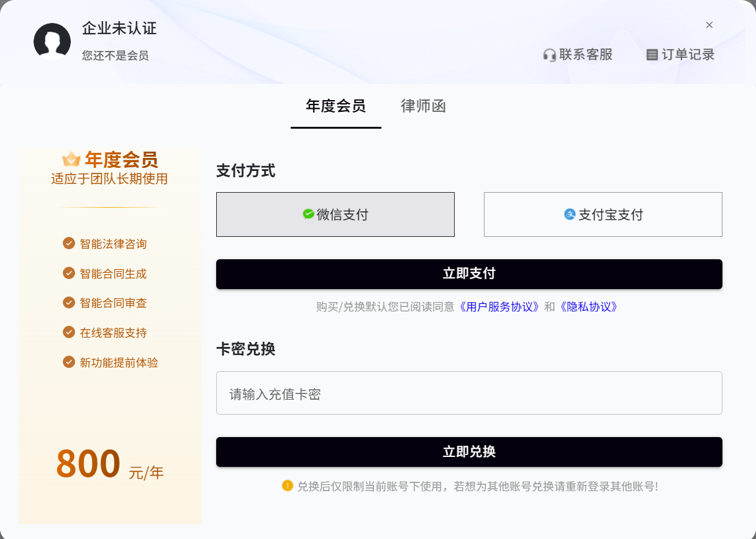Switch to the 年度会员 tab
The height and width of the screenshot is (539, 756).
click(x=335, y=106)
